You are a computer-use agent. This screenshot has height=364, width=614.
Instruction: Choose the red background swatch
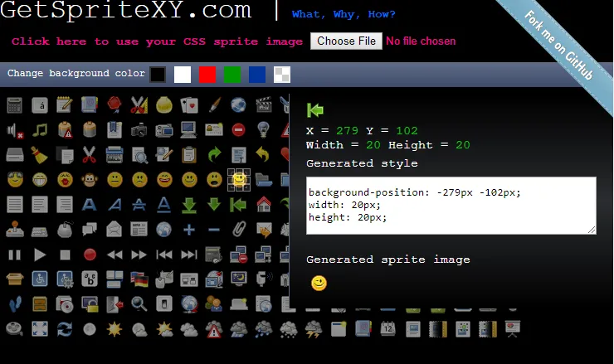click(x=207, y=75)
